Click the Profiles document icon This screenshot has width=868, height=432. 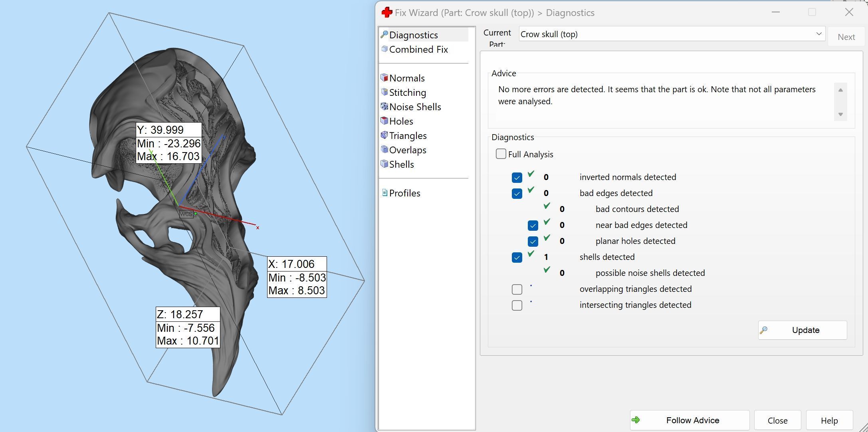coord(384,193)
